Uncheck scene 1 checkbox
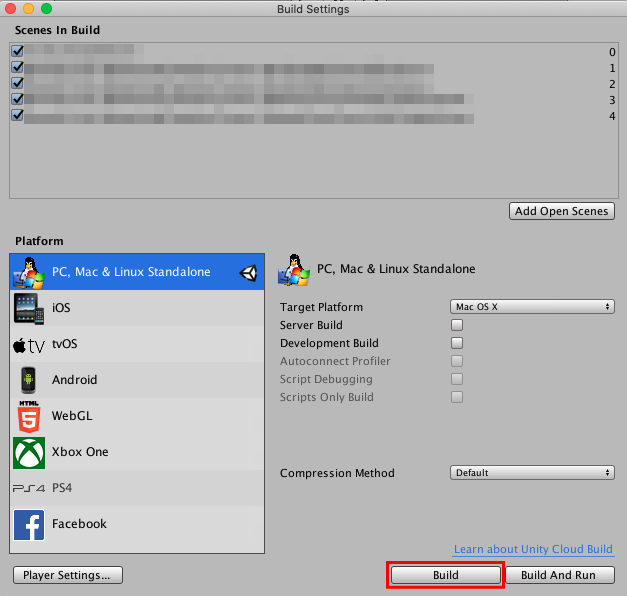The width and height of the screenshot is (627, 596). (x=18, y=67)
